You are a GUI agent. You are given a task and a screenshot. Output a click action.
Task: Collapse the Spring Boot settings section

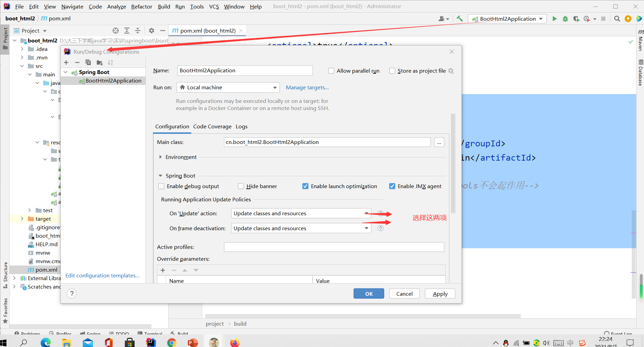tap(160, 176)
